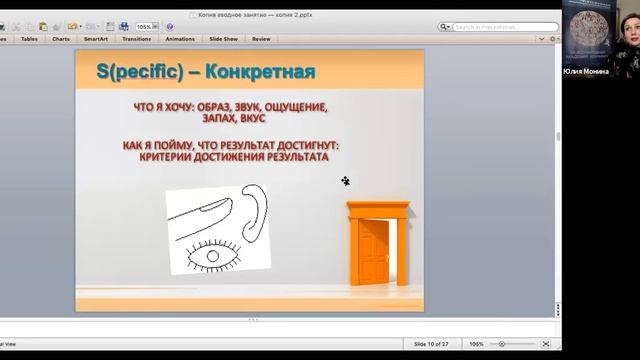The image size is (640, 360).
Task: Open the ribbon settings gear menu
Action: point(554,39)
